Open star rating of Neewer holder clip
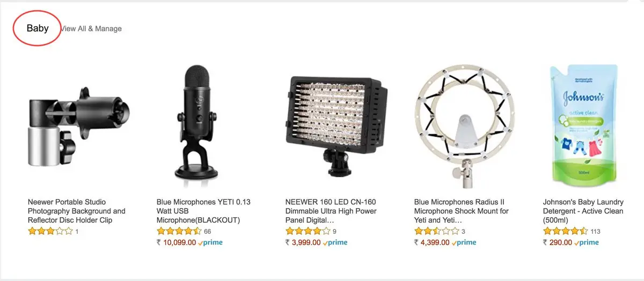This screenshot has width=644, height=281. (50, 232)
